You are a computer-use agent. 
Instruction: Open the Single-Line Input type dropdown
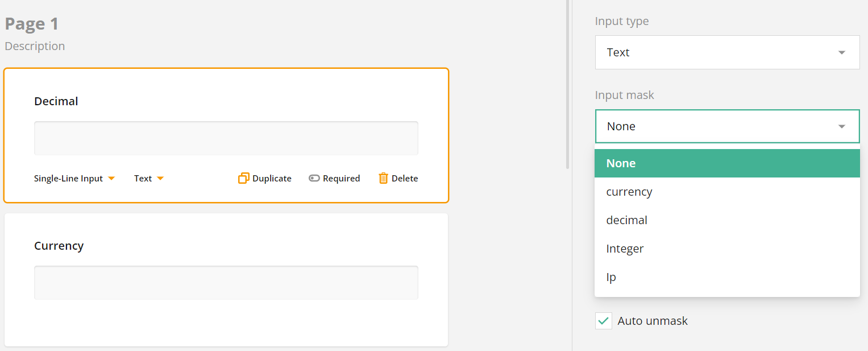74,179
